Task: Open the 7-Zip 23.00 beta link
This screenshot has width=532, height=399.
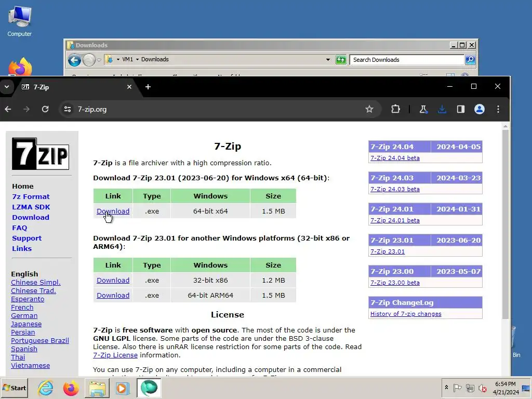Action: pyautogui.click(x=395, y=283)
